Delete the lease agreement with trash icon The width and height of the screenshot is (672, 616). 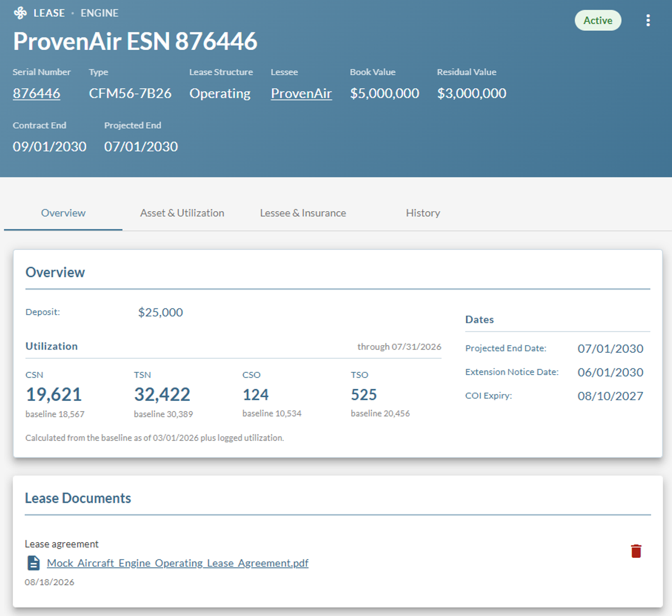click(636, 551)
